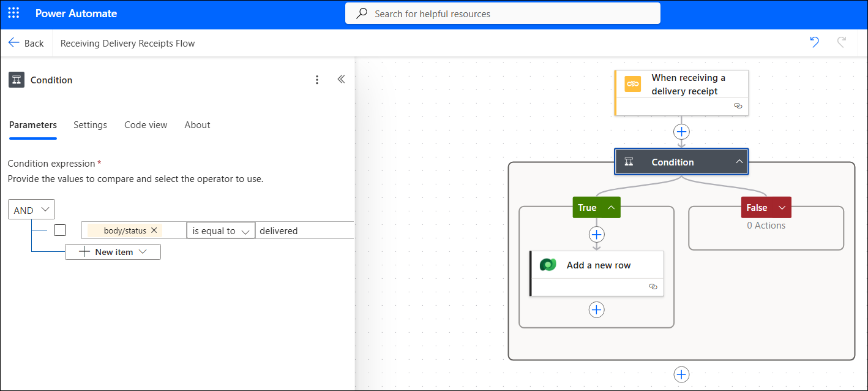Viewport: 868px width, 391px height.
Task: Add a step below the Condition block
Action: 681,374
